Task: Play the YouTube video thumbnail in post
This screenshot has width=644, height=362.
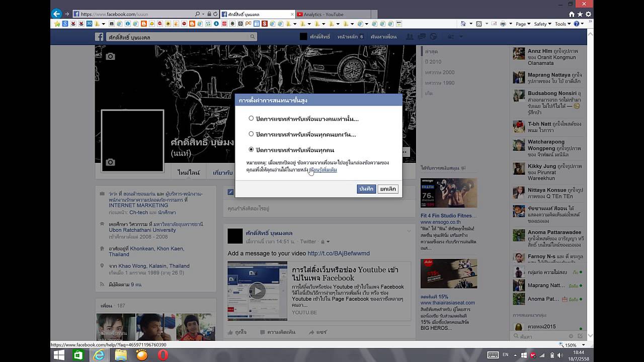Action: pos(257,291)
